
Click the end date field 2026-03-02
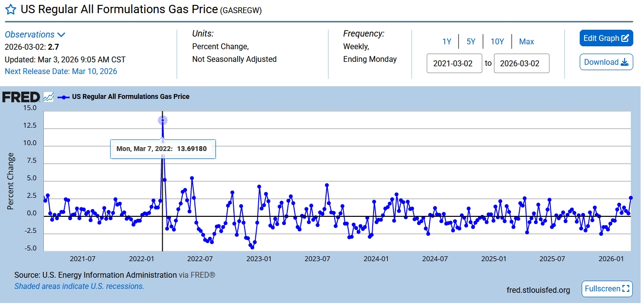click(521, 63)
